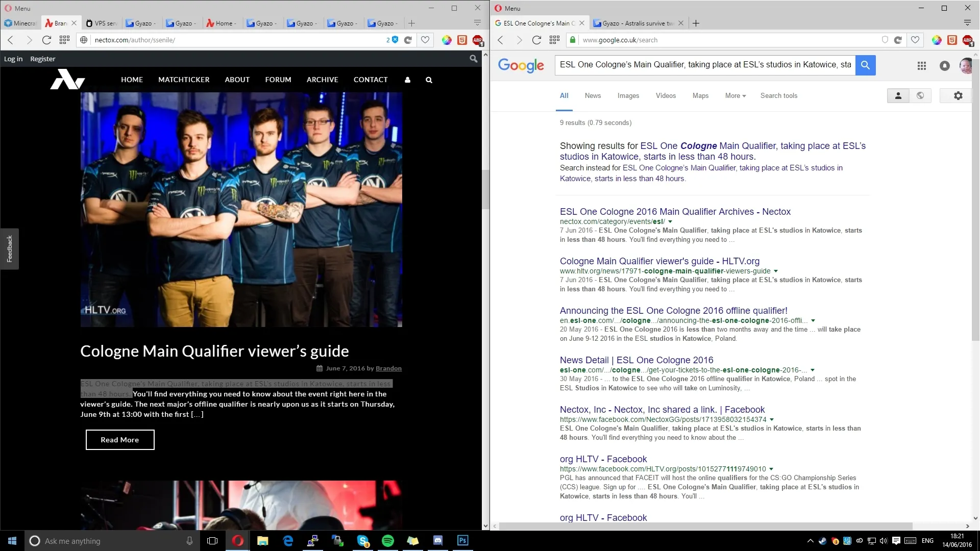This screenshot has width=980, height=551.
Task: Switch to private results person toggle
Action: coord(898,95)
